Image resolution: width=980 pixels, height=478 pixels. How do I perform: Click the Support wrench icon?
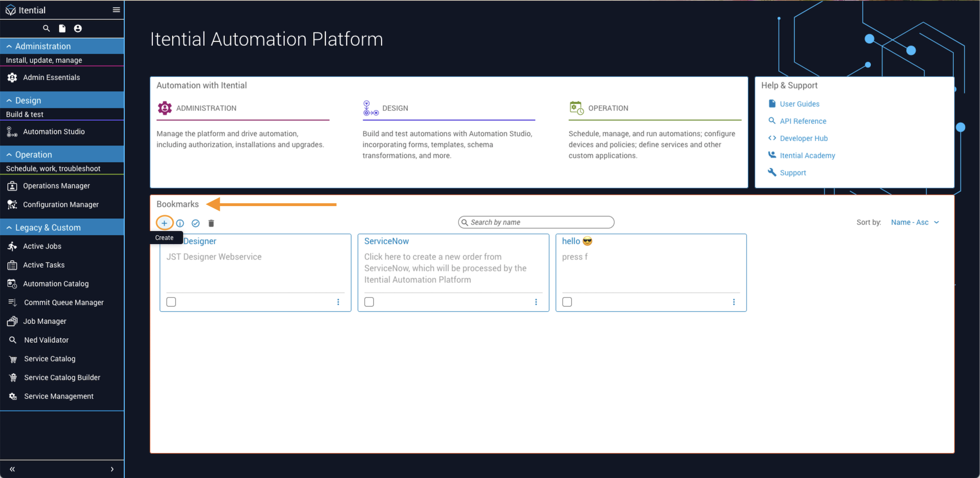772,172
